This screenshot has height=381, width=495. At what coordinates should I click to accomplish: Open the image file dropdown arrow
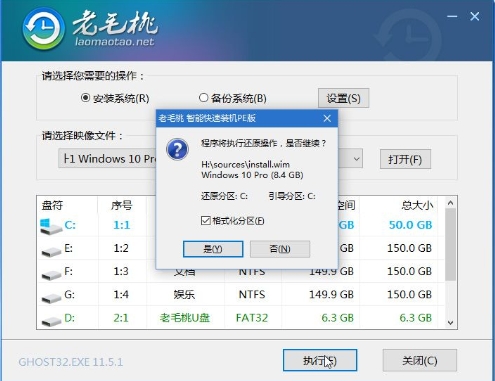tap(356, 159)
